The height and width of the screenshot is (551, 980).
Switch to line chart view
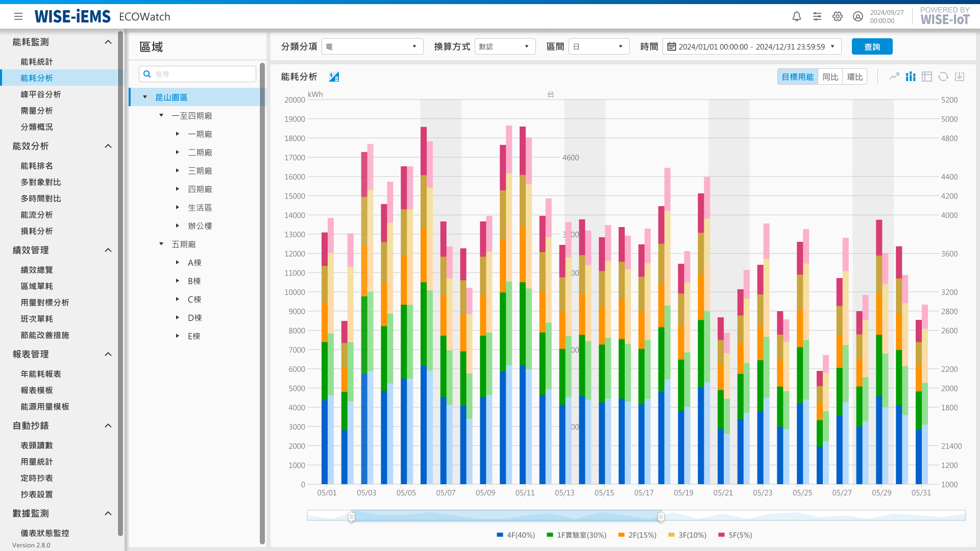click(894, 77)
